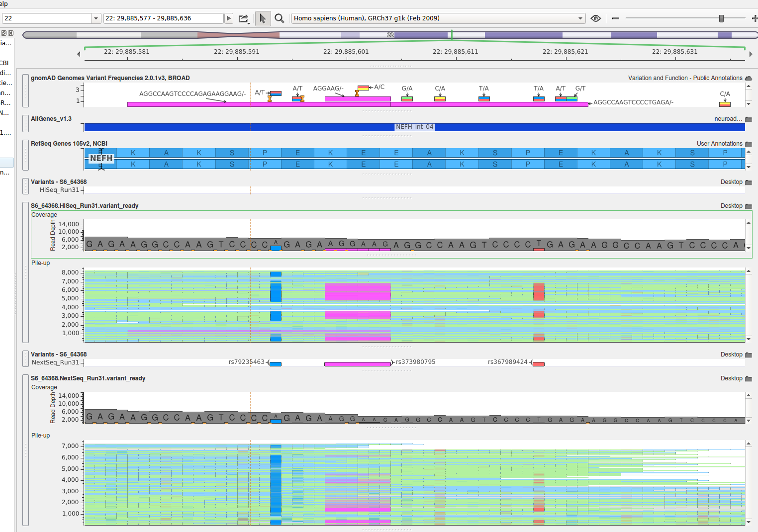The image size is (758, 532).
Task: Click the chromosome 22 ideogram label
Action: point(390,35)
